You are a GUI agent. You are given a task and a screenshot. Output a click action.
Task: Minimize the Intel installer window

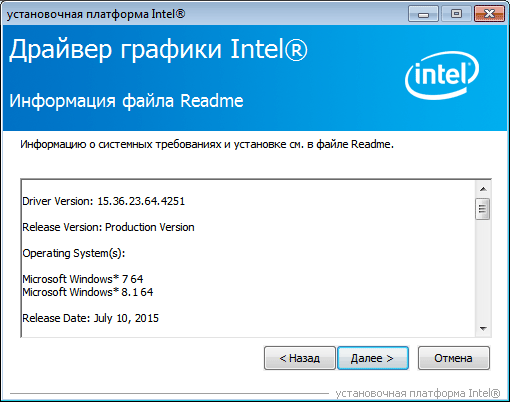[423, 14]
